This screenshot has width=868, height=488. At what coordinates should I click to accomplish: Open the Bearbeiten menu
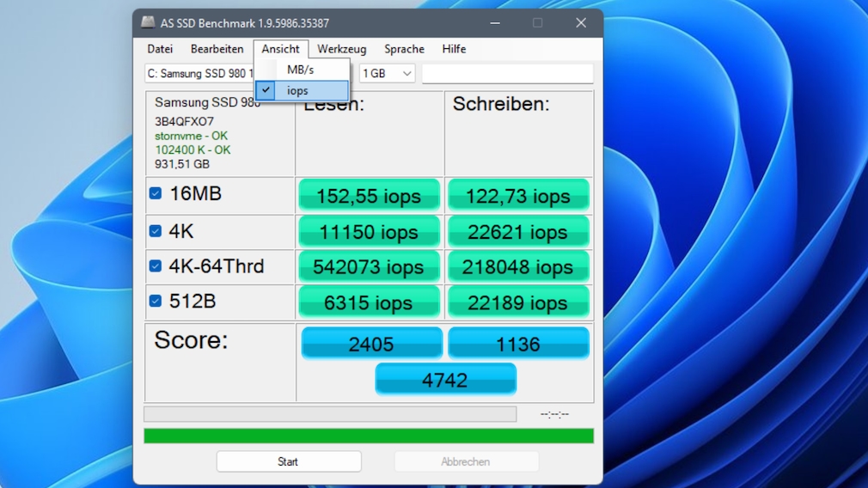pyautogui.click(x=217, y=49)
